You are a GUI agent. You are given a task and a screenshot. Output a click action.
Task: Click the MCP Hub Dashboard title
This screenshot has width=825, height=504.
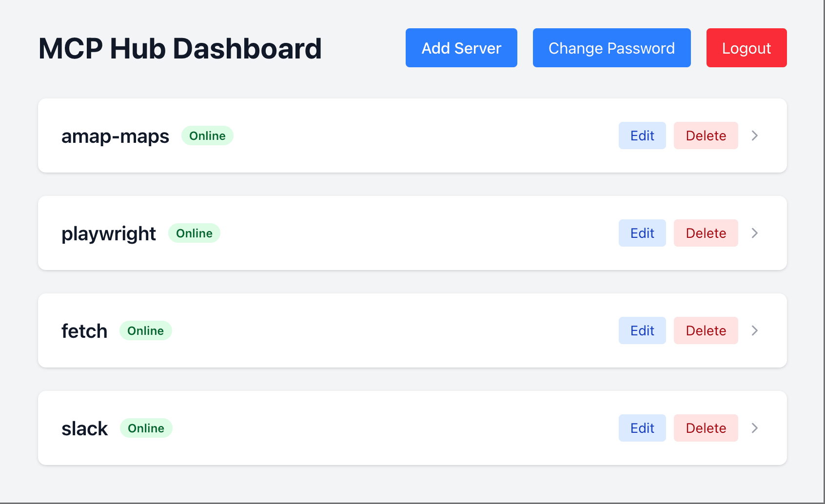pyautogui.click(x=180, y=48)
